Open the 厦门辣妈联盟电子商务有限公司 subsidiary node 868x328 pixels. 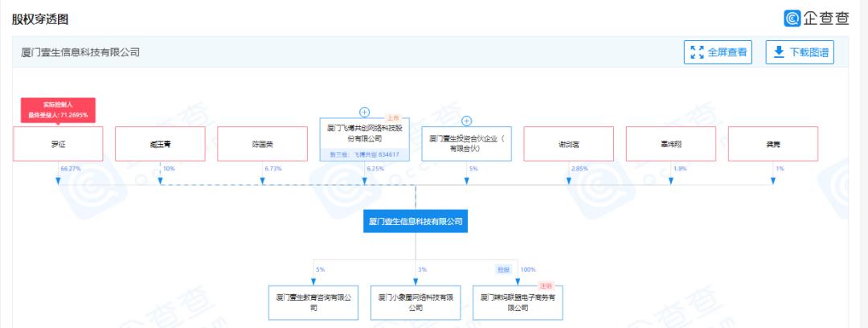518,303
